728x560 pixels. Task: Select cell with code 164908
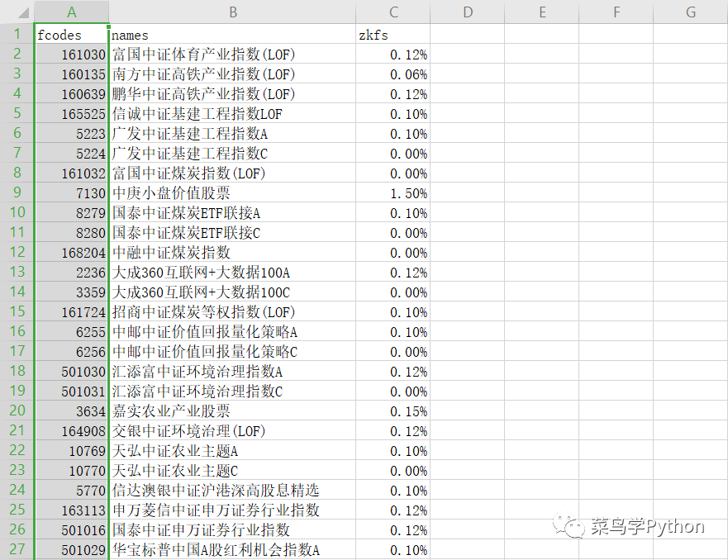coord(72,431)
